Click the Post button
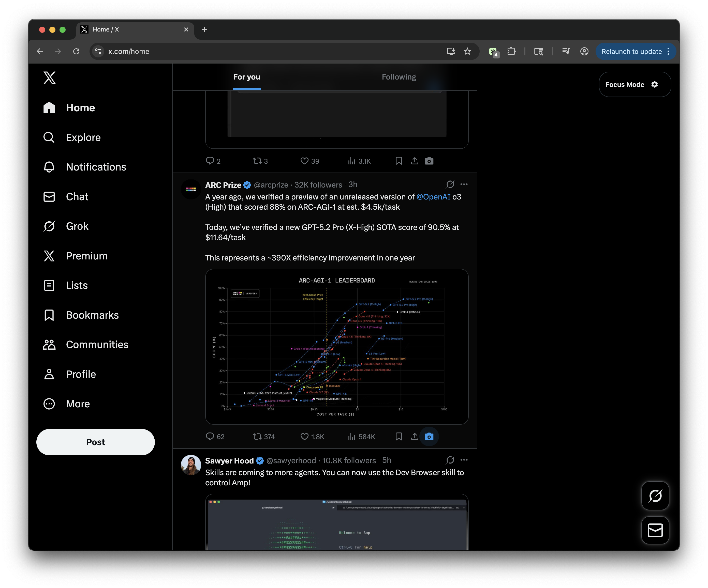Image resolution: width=708 pixels, height=588 pixels. pyautogui.click(x=95, y=442)
